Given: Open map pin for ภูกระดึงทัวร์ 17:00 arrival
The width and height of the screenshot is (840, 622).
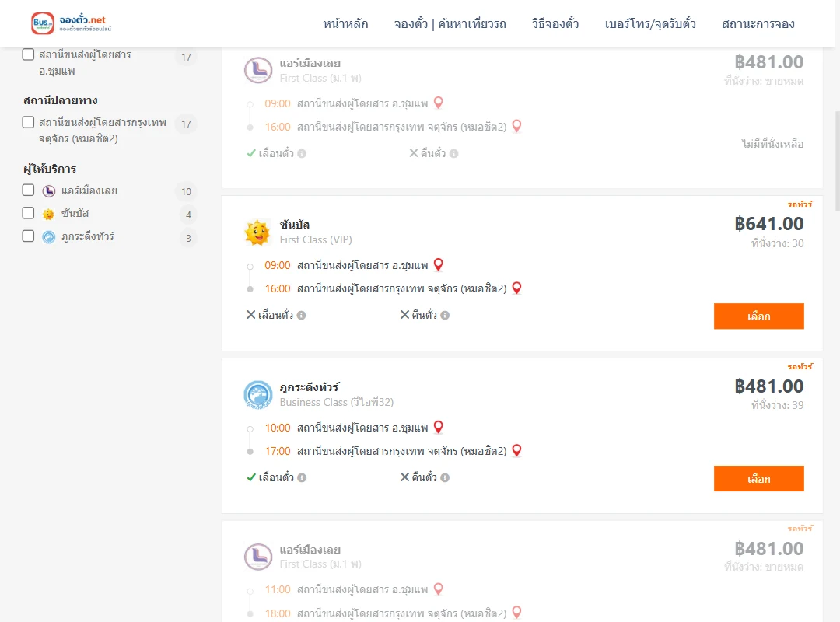Looking at the screenshot, I should tap(516, 451).
